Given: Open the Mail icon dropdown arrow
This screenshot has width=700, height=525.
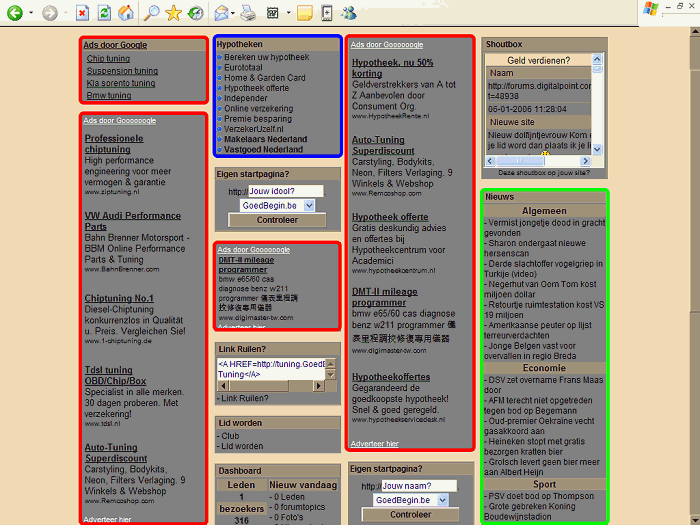Looking at the screenshot, I should [x=233, y=12].
